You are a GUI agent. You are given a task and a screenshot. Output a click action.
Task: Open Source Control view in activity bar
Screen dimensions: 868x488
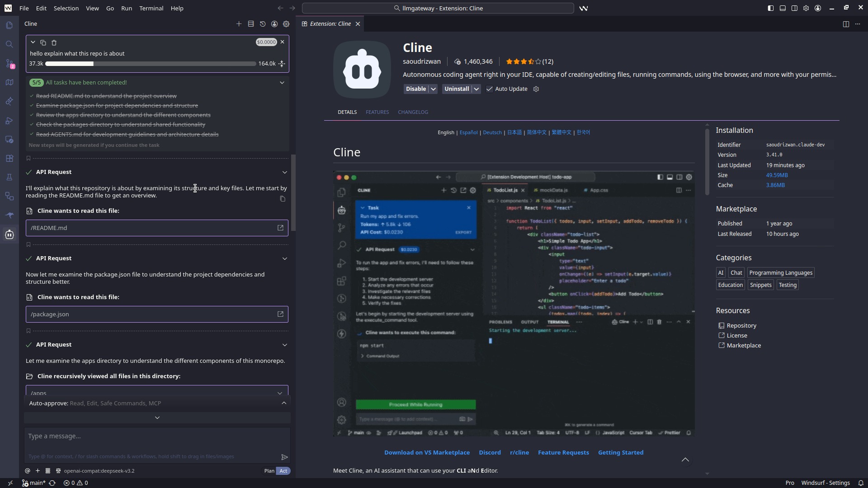click(x=9, y=64)
